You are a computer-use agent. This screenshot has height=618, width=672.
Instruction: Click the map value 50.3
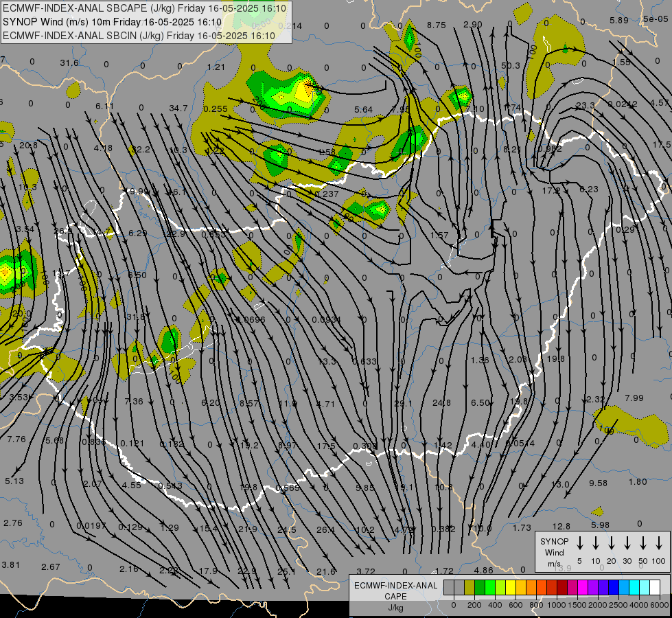(x=511, y=66)
